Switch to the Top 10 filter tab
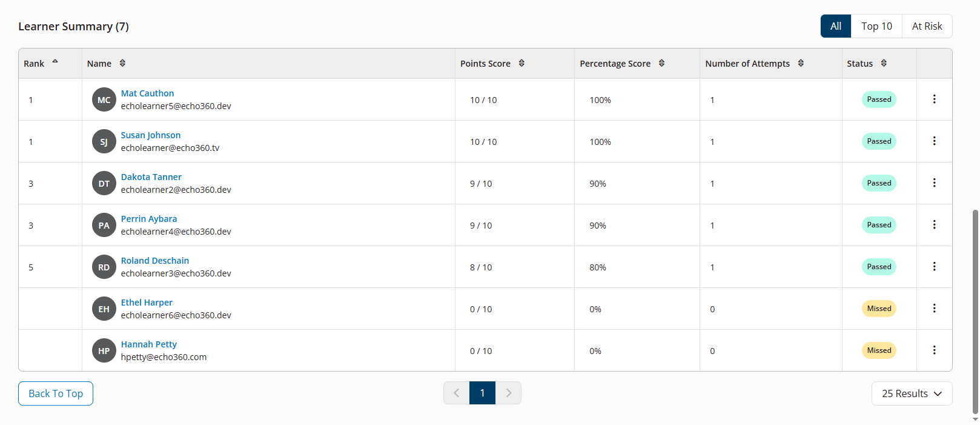This screenshot has width=980, height=425. click(876, 26)
